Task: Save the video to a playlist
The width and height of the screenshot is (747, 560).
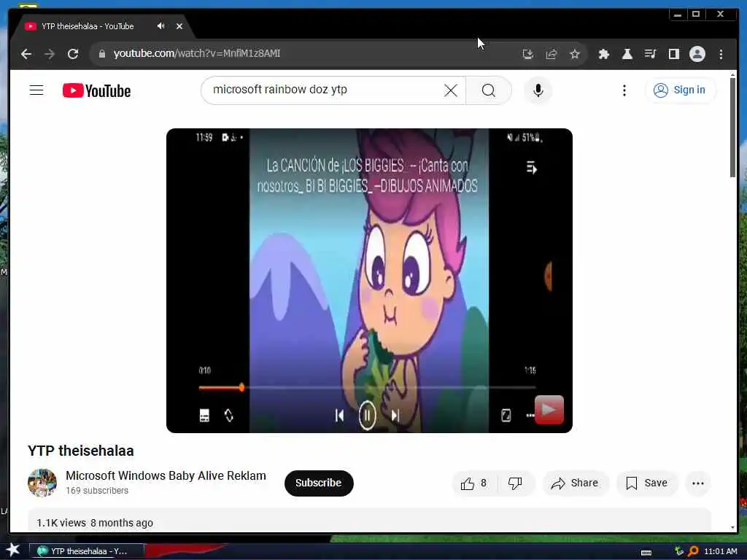Action: (646, 483)
